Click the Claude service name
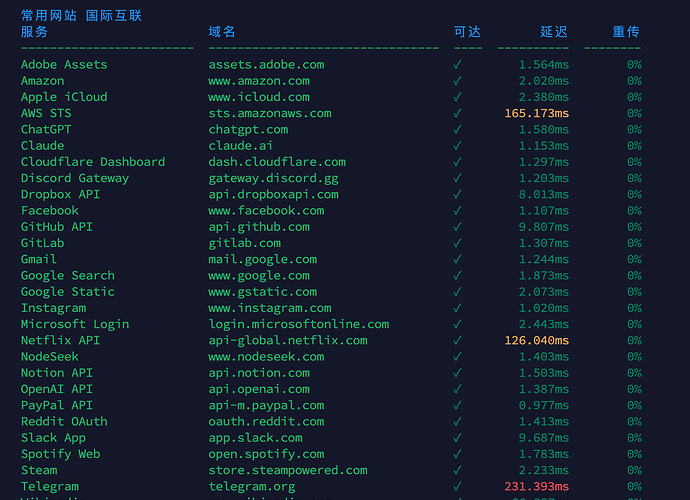Image resolution: width=690 pixels, height=500 pixels. coord(42,146)
